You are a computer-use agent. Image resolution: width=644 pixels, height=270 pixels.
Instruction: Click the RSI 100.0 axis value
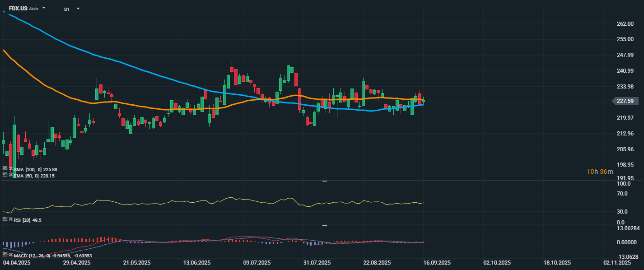pos(624,184)
